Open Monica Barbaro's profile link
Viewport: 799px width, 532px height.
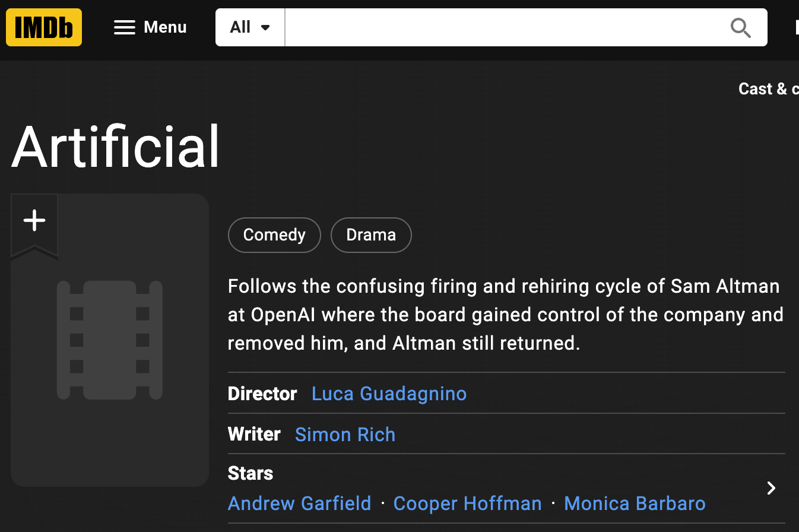635,503
